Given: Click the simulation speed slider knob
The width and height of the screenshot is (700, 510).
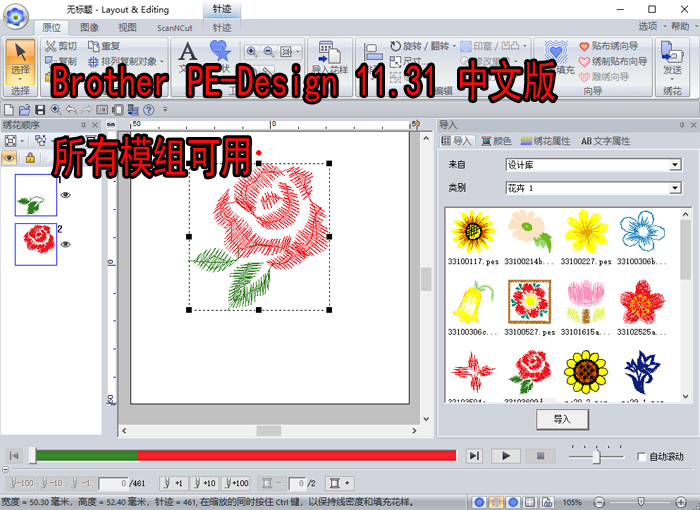Looking at the screenshot, I should pos(596,456).
